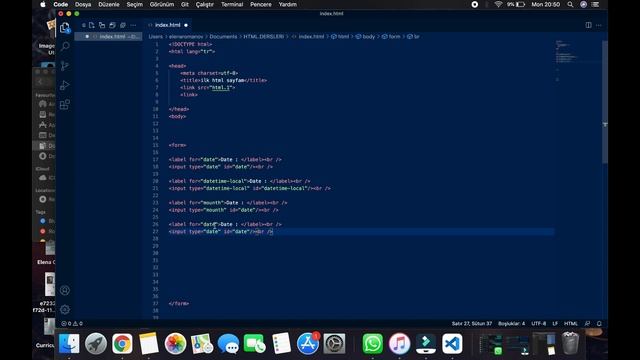Open the Pencere menu
This screenshot has height=360, width=640.
(261, 4)
